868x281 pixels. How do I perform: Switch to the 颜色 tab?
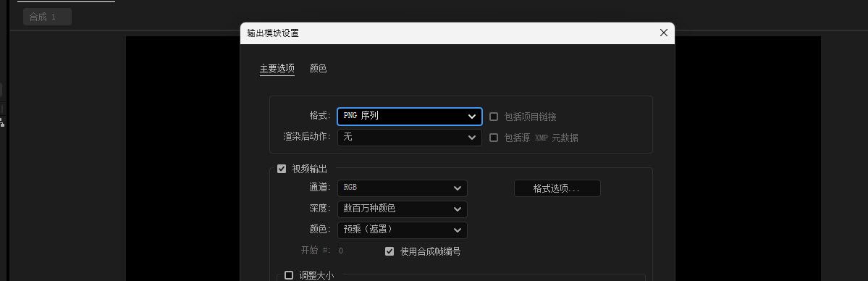pyautogui.click(x=319, y=69)
